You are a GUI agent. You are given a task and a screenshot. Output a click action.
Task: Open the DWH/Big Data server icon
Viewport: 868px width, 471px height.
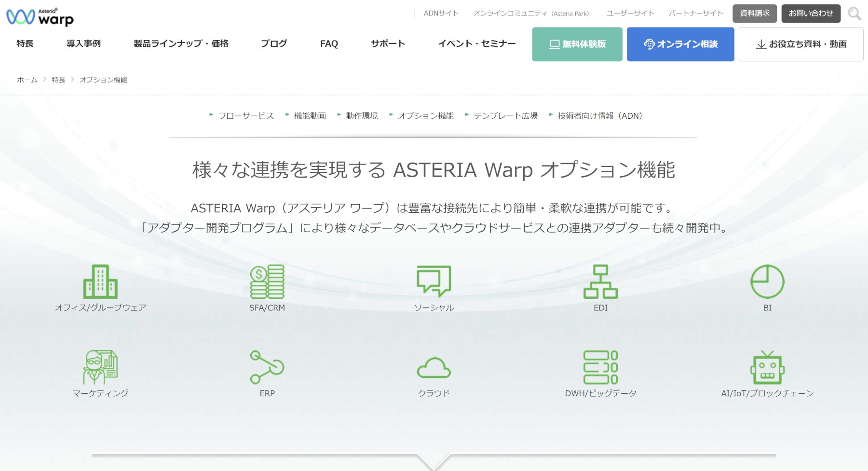[x=600, y=367]
